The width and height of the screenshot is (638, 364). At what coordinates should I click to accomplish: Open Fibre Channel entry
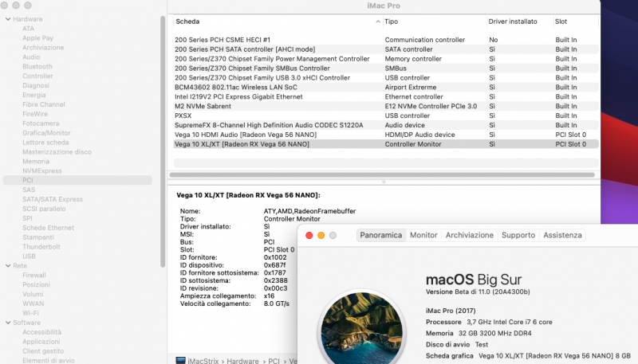pos(44,104)
